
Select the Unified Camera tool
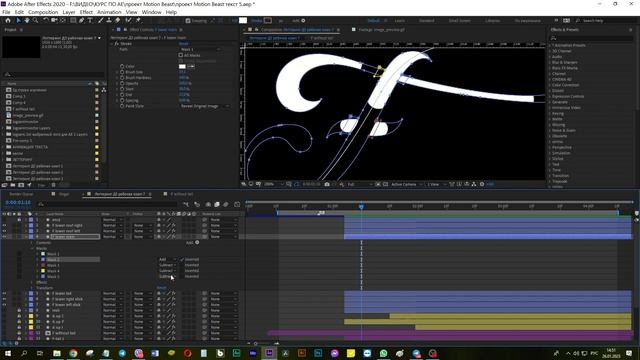54,20
